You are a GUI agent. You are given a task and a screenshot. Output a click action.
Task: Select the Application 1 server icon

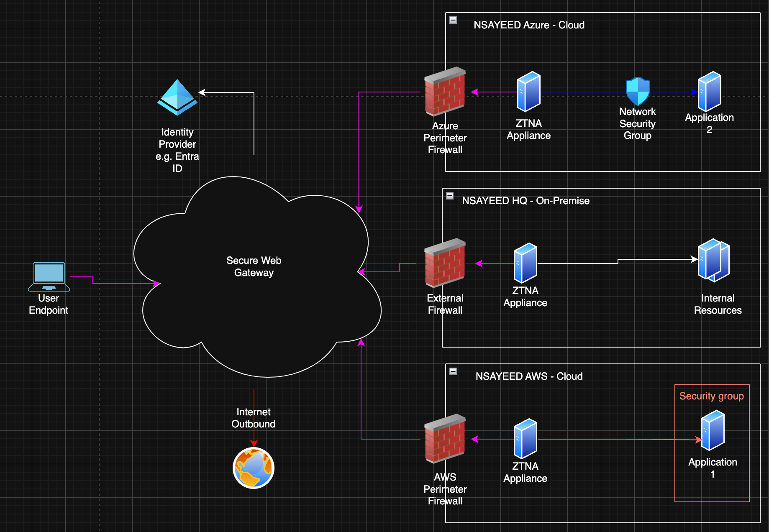[x=713, y=430]
